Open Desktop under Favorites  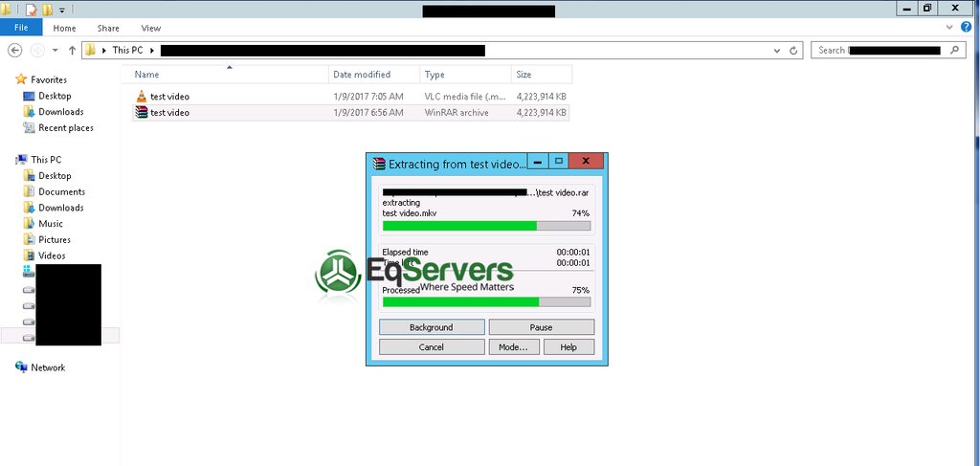click(55, 96)
